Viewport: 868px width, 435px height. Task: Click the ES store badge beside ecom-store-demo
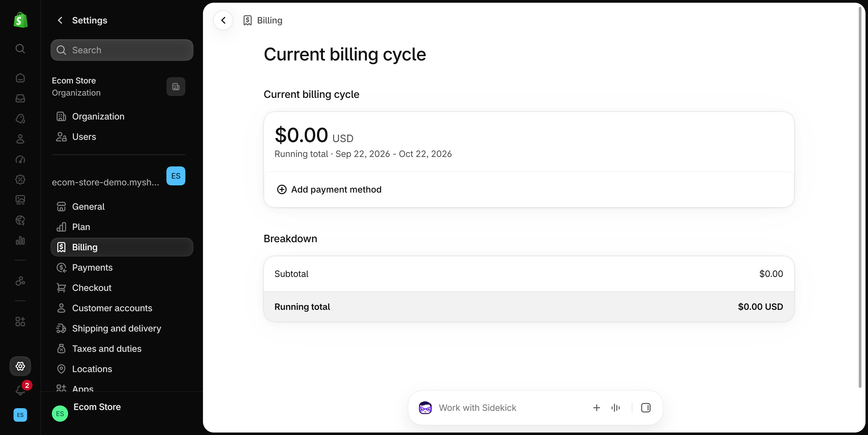coord(176,176)
